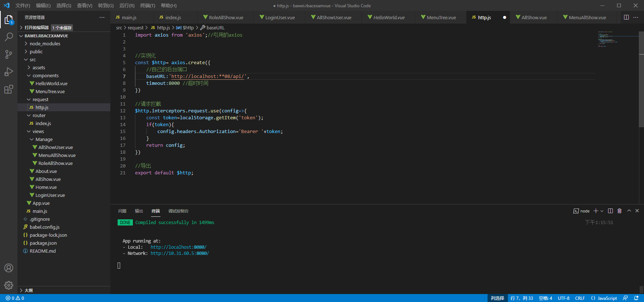Kill the terminal with trash icon
644x302 pixels.
pos(620,211)
